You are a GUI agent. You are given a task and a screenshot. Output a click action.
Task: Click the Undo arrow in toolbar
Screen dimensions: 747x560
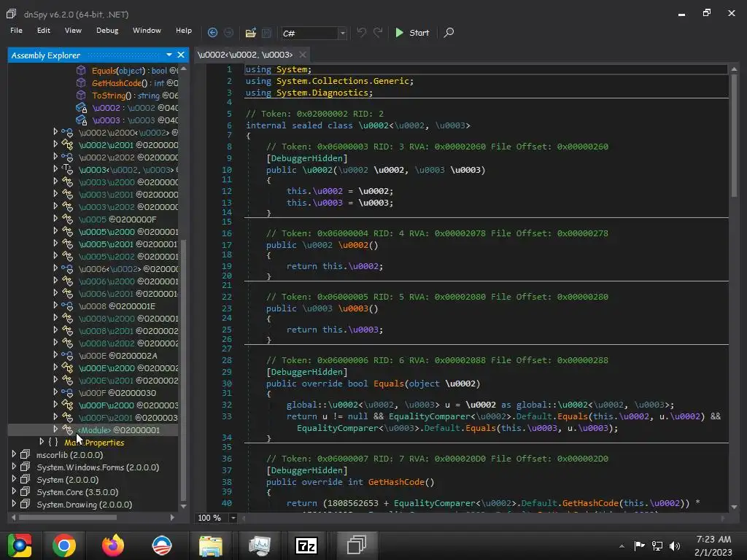click(362, 33)
